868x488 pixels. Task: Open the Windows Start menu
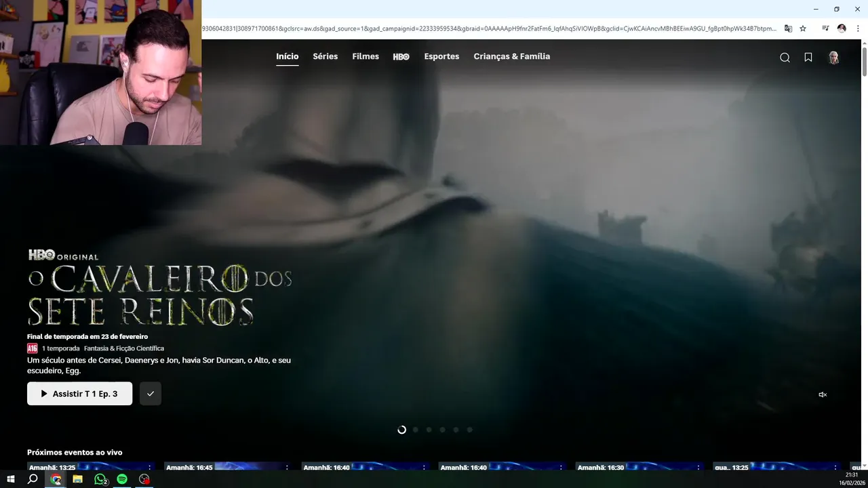pyautogui.click(x=11, y=479)
